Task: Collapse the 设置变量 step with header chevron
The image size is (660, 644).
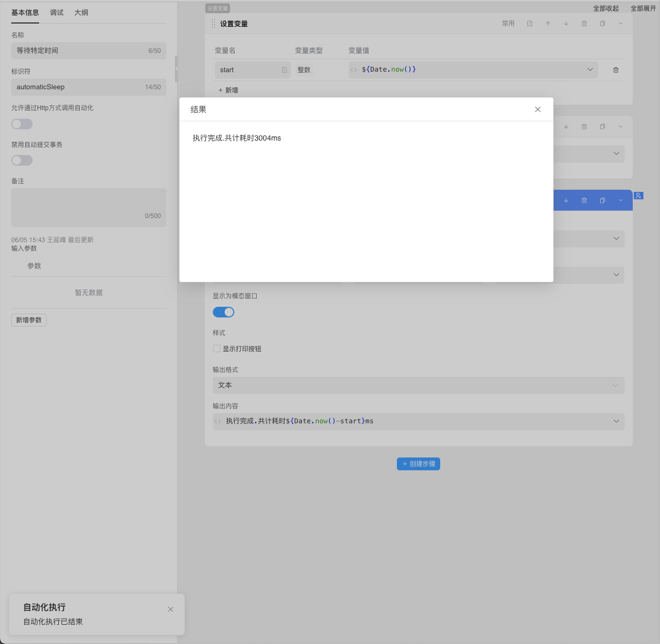Action: [620, 24]
